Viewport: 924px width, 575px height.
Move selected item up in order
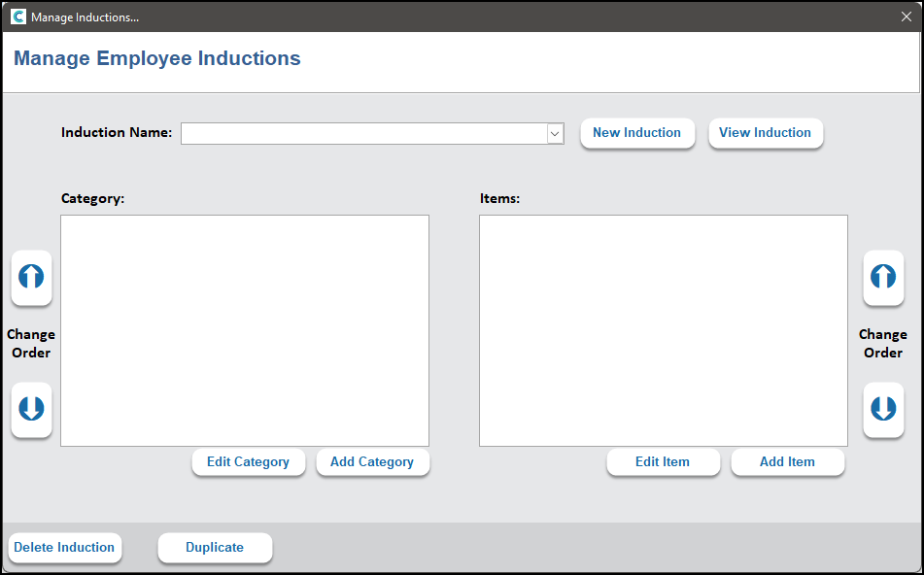882,278
